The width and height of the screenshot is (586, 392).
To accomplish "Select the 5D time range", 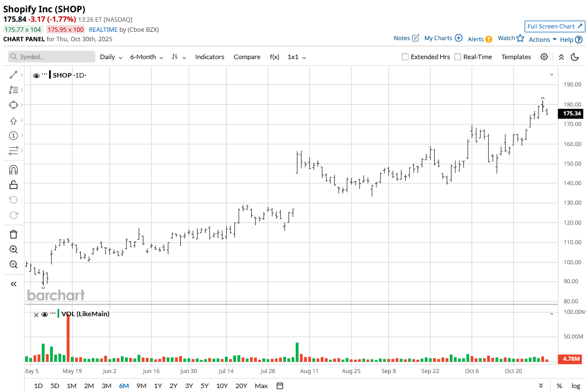I will coord(55,386).
